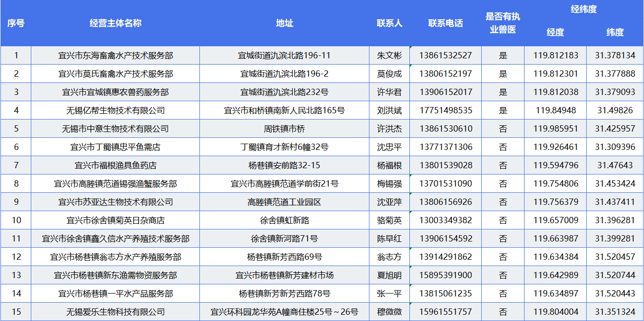Click address 杨巷镇新芳新芳西路78号
This screenshot has height=321, width=644.
tap(285, 294)
